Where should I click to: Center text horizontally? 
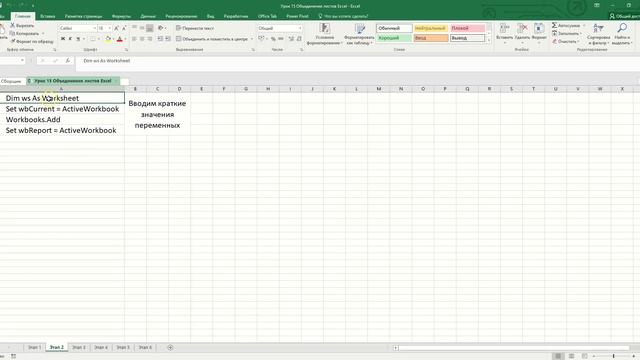pyautogui.click(x=142, y=39)
